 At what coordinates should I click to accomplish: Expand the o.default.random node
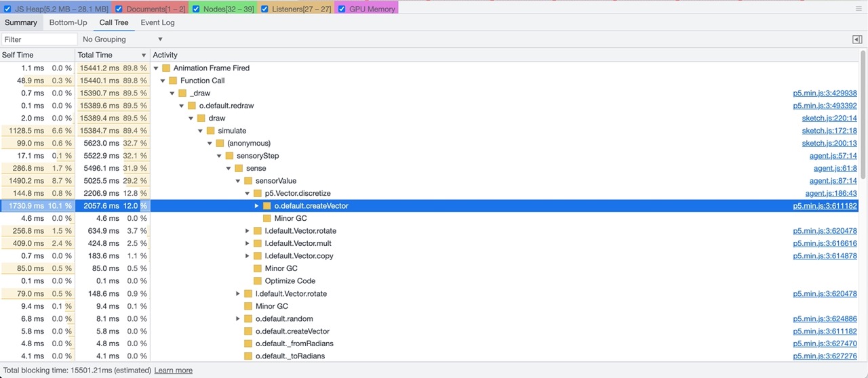point(238,318)
